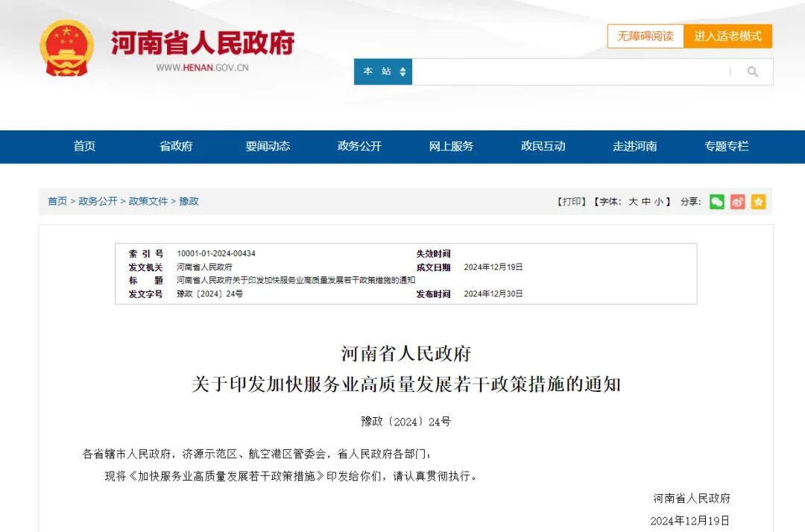805x532 pixels.
Task: Select 政民互动 in the navigation bar
Action: click(543, 147)
